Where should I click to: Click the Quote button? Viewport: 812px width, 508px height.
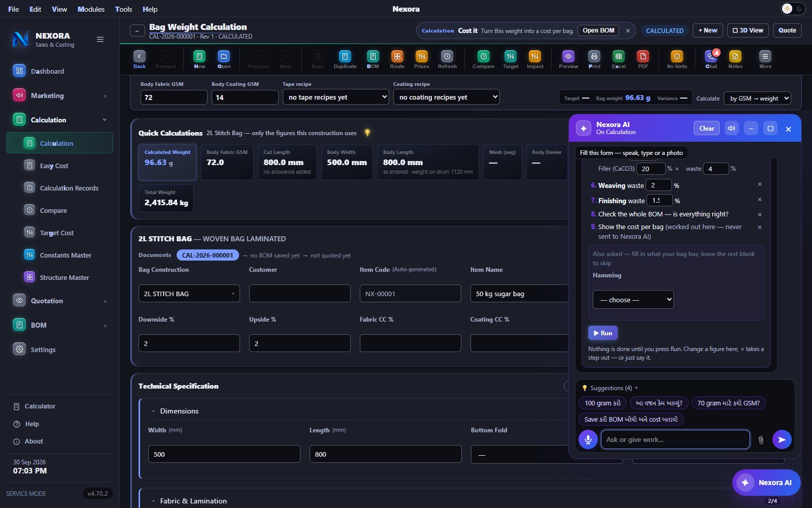click(787, 30)
